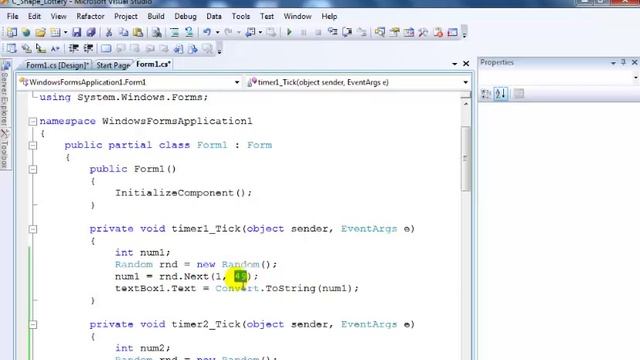Click the Navigate Backward icon

(x=250, y=32)
